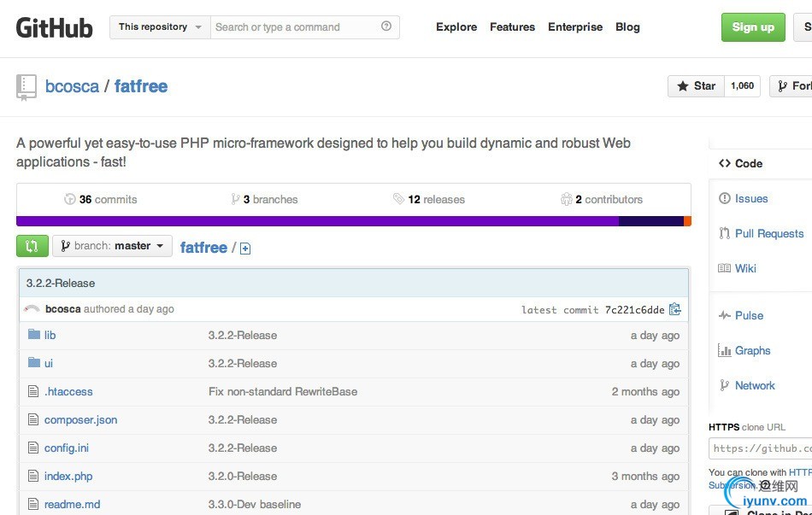Click the contributors people icon
Screen dimensions: 812x515
pyautogui.click(x=567, y=199)
